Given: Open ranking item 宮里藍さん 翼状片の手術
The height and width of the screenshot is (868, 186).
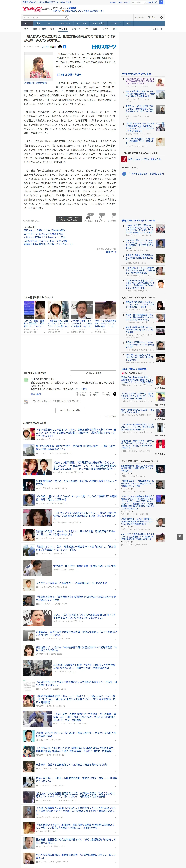Looking at the screenshot, I should click(140, 110).
